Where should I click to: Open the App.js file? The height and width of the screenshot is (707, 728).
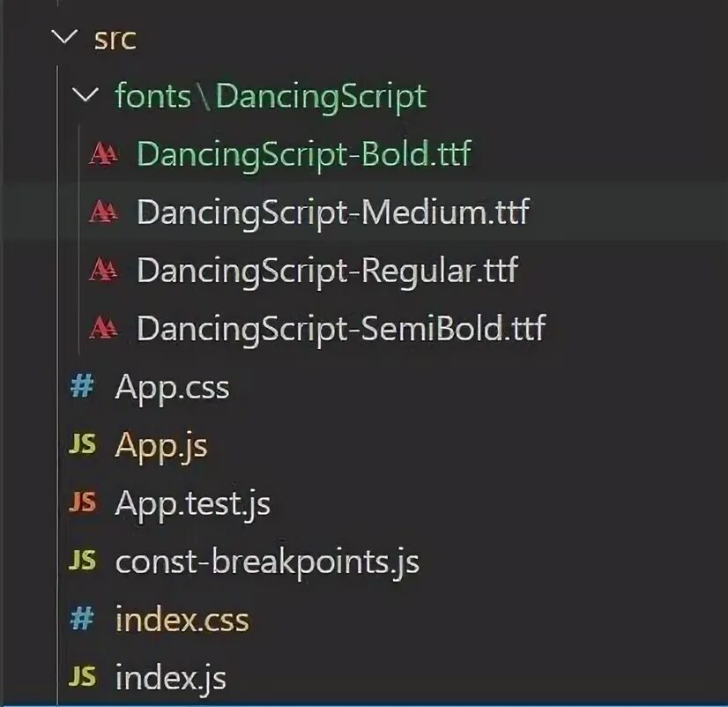[161, 446]
